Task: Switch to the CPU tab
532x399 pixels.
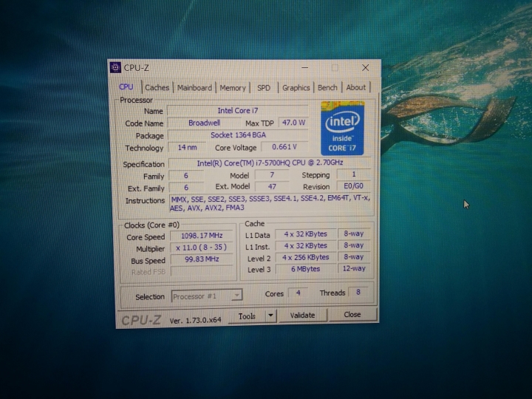Action: [x=126, y=87]
